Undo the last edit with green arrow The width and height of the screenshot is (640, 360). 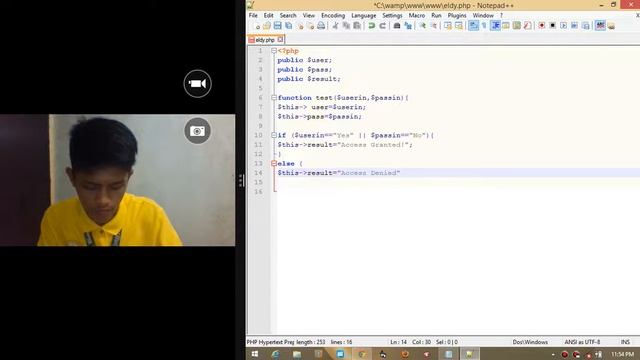pos(371,26)
